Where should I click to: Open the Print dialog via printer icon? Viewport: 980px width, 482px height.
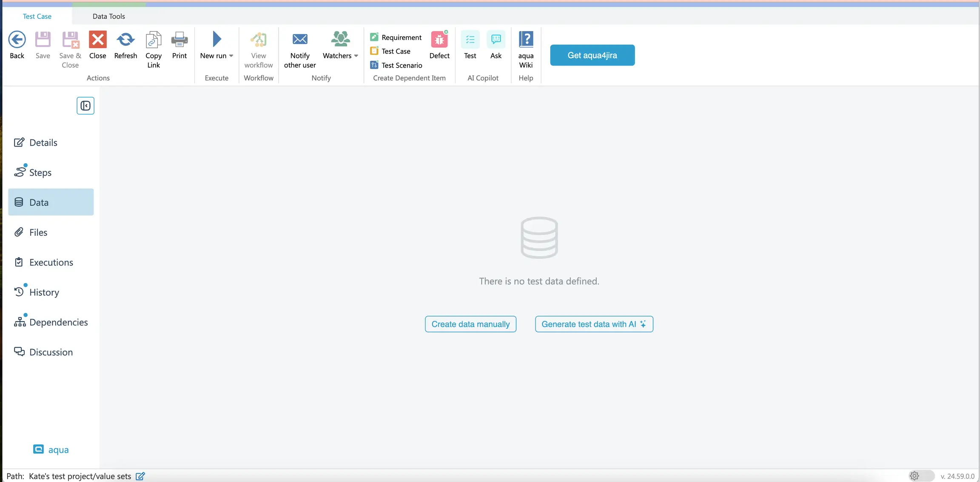pyautogui.click(x=179, y=40)
